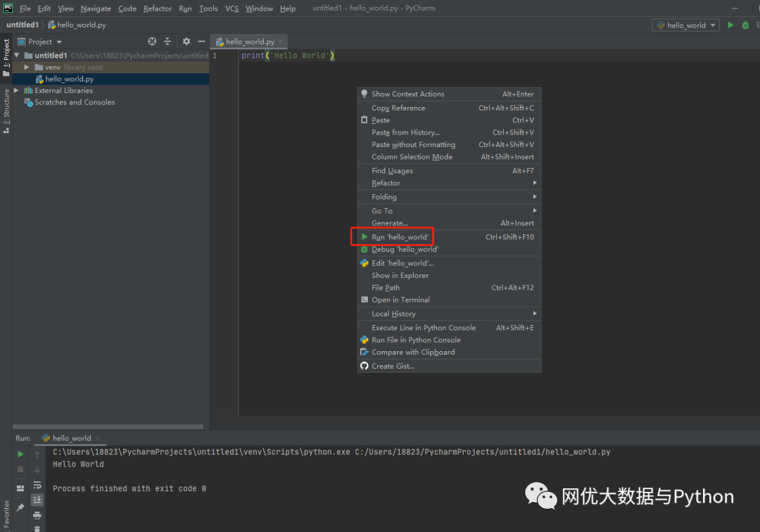This screenshot has width=760, height=532.
Task: Open the Project view dropdown
Action: point(39,42)
